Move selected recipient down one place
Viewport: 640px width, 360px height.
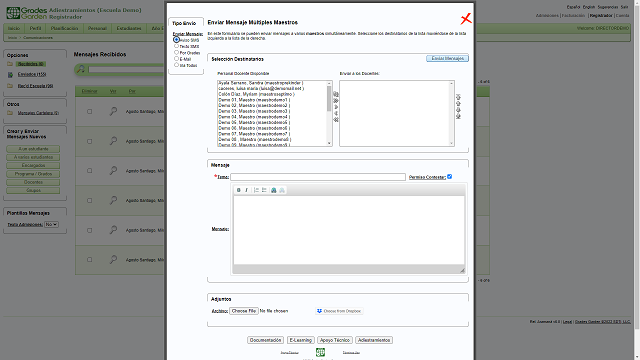458,110
